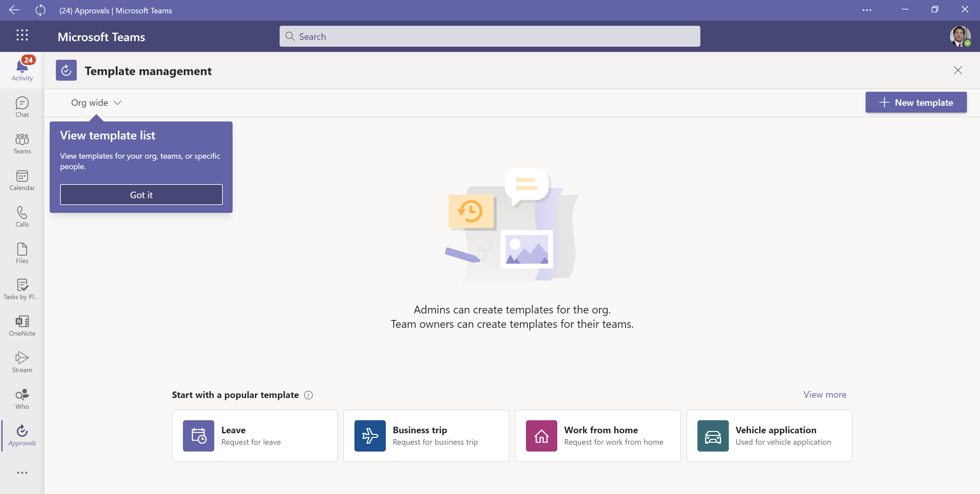Open the Stream app
The height and width of the screenshot is (494, 980).
click(x=22, y=362)
